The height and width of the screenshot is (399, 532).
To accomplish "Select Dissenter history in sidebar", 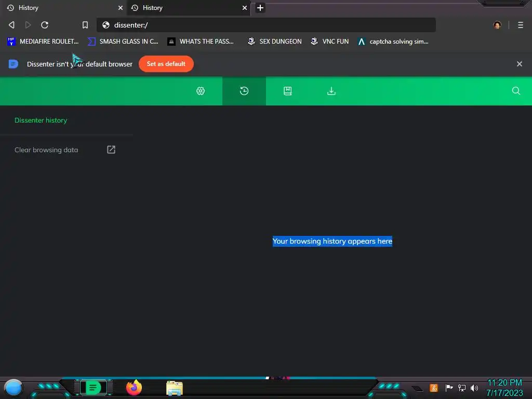I will pos(41,120).
